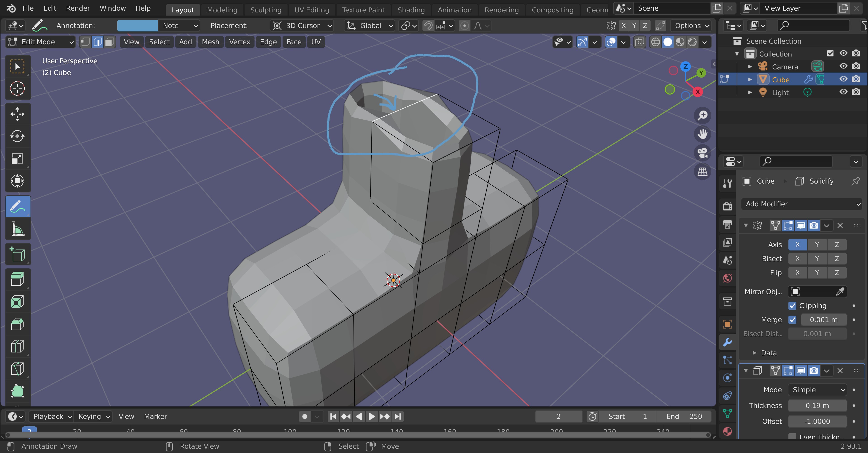Expand the Cube item in outliner
Viewport: 868px width, 453px height.
[750, 80]
